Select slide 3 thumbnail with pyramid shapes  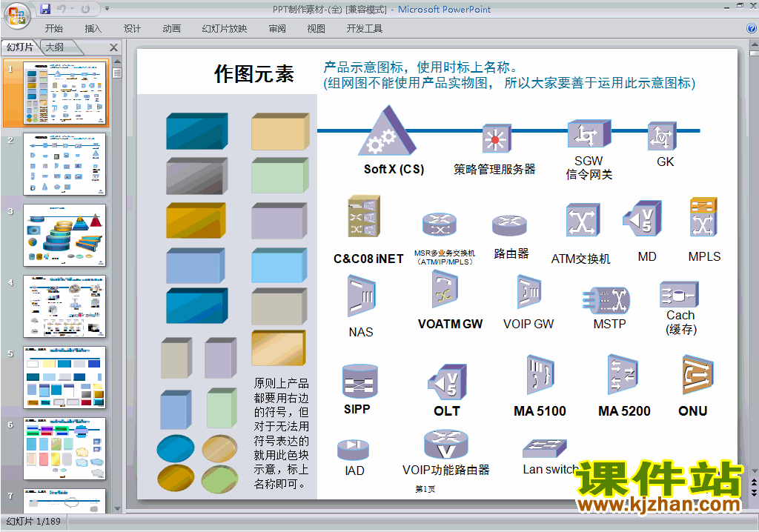point(64,236)
